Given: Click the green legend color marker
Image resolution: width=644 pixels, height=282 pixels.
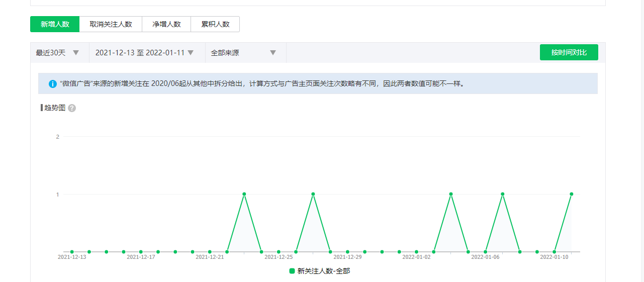Looking at the screenshot, I should (x=292, y=271).
